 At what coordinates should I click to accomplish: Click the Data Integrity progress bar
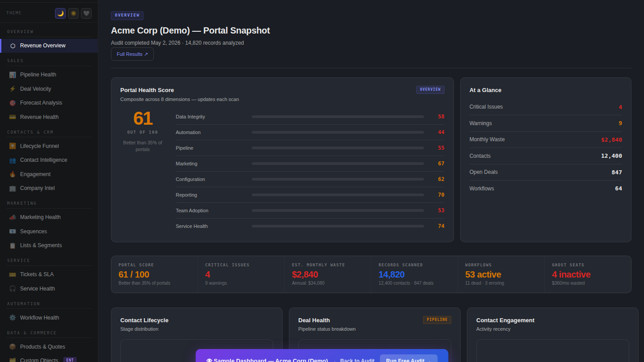tap(338, 117)
